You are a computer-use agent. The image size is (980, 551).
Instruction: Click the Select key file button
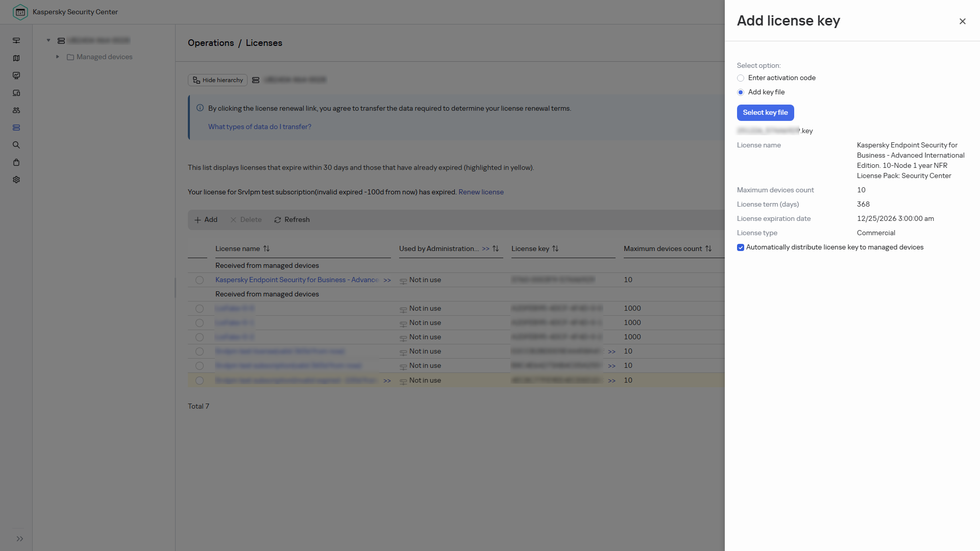click(765, 112)
